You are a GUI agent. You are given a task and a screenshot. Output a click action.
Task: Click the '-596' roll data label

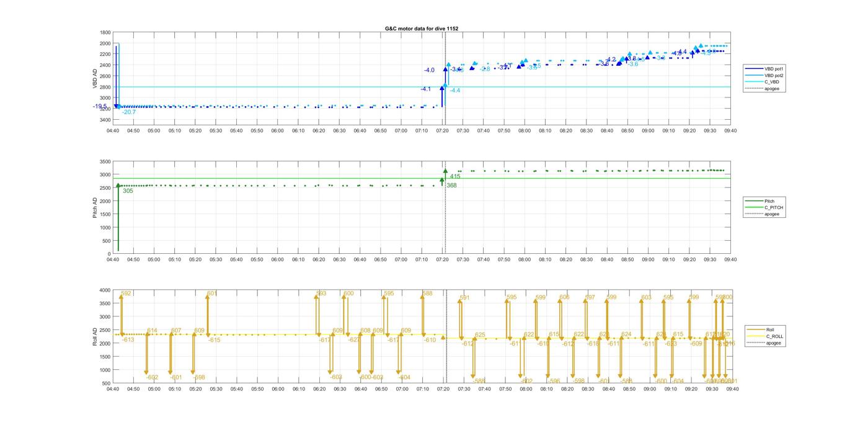554,382
